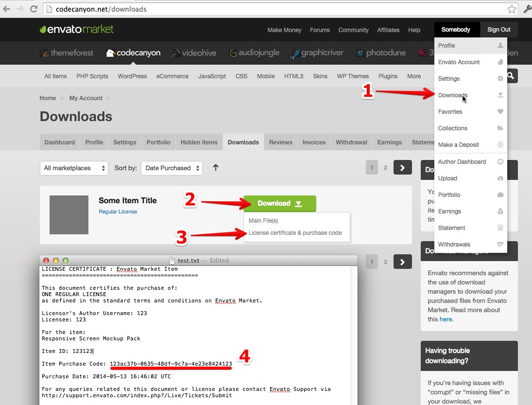Click the Settings gear icon in user menu
The height and width of the screenshot is (405, 532).
click(x=500, y=78)
